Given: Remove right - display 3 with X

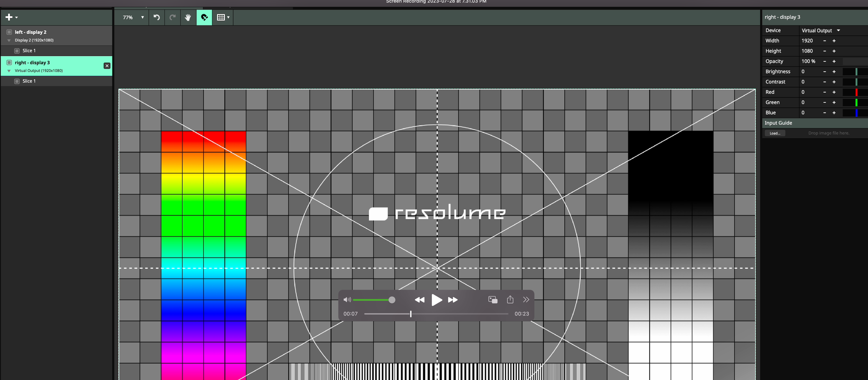Looking at the screenshot, I should (x=107, y=66).
